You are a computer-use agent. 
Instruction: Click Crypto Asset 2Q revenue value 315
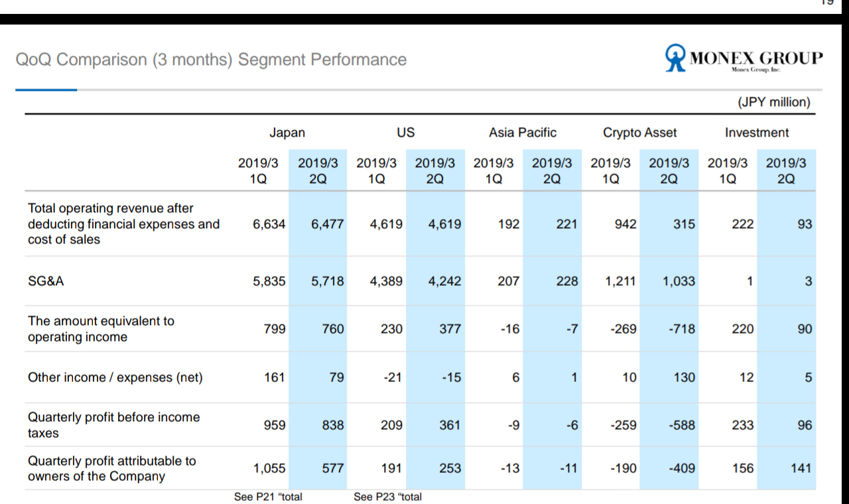pos(684,224)
